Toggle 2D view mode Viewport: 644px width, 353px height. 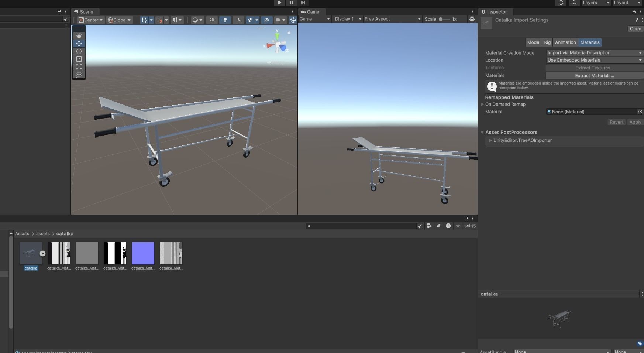pos(211,20)
